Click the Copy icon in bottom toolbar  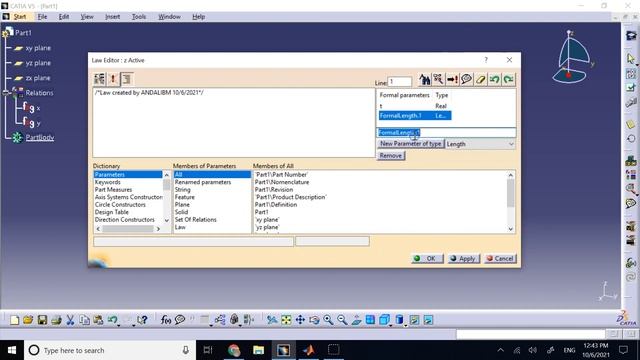tap(84, 320)
